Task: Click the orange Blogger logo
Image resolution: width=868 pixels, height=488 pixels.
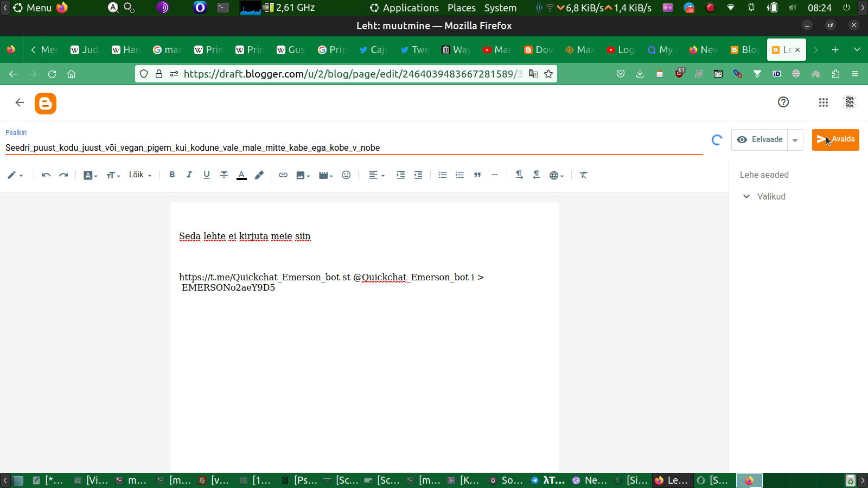Action: pos(46,103)
